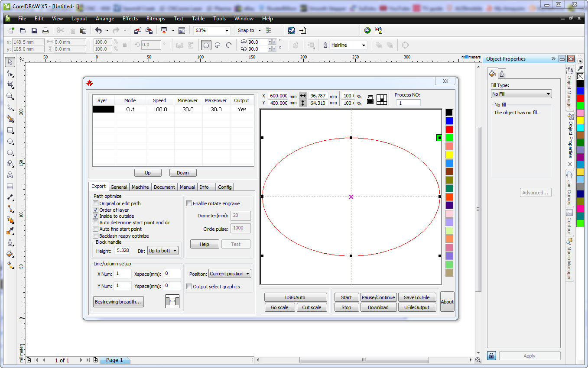Select the Text tool in toolbox
This screenshot has width=588, height=368.
(10, 175)
